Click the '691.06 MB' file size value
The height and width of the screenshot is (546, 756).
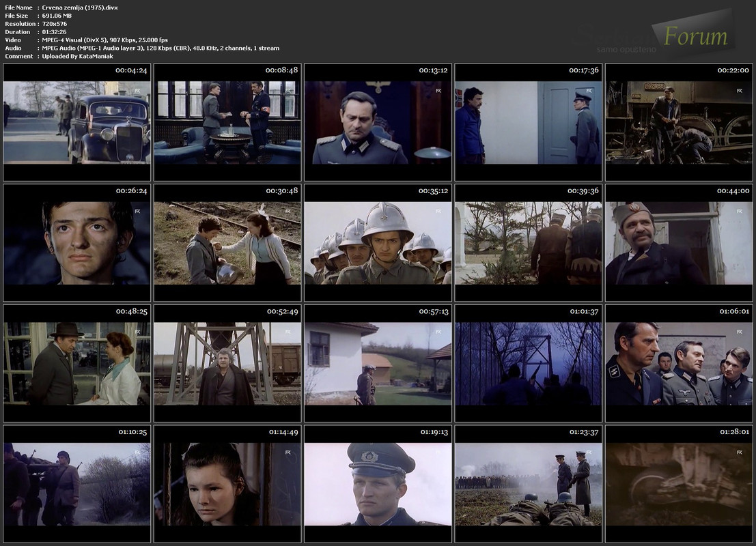pos(57,16)
